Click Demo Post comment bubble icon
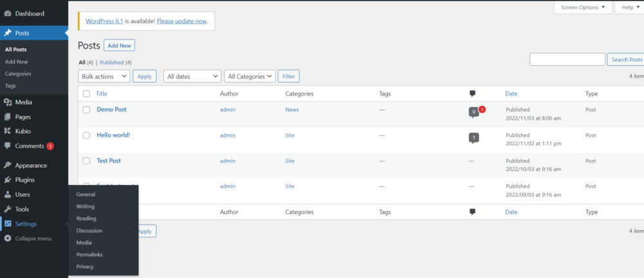The width and height of the screenshot is (644, 278). 473,112
